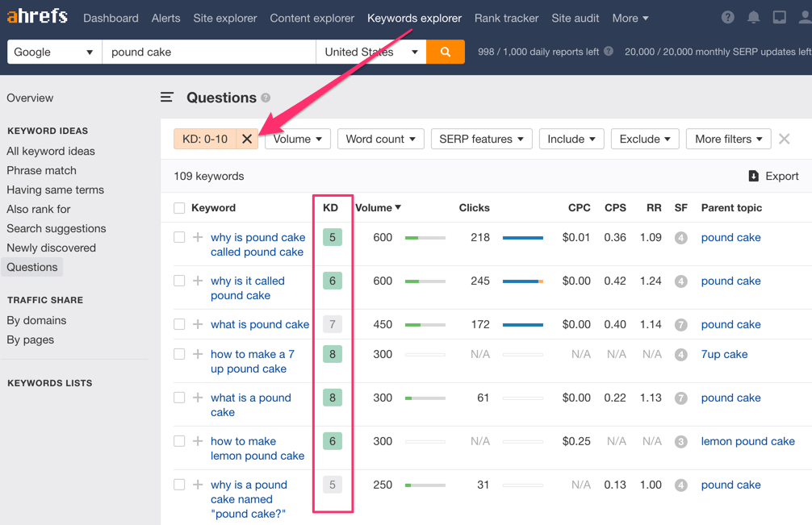Click the filter list icon beside Questions heading
The width and height of the screenshot is (812, 525).
pos(167,97)
